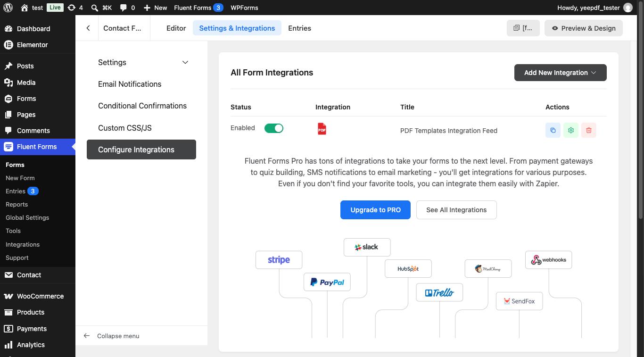Open Integrations submenu link

pyautogui.click(x=23, y=244)
